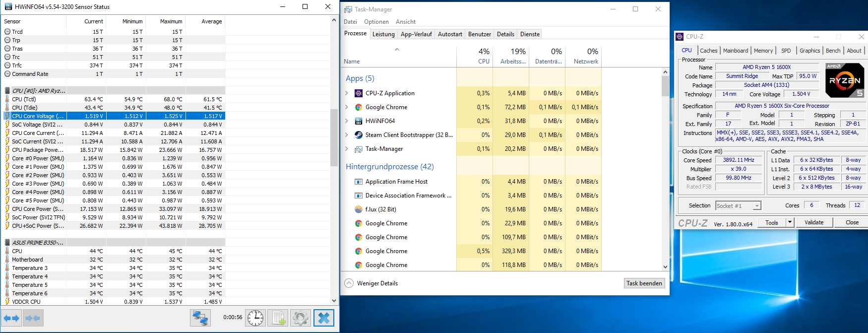Open the Caches tab in CPU-Z

(x=708, y=51)
